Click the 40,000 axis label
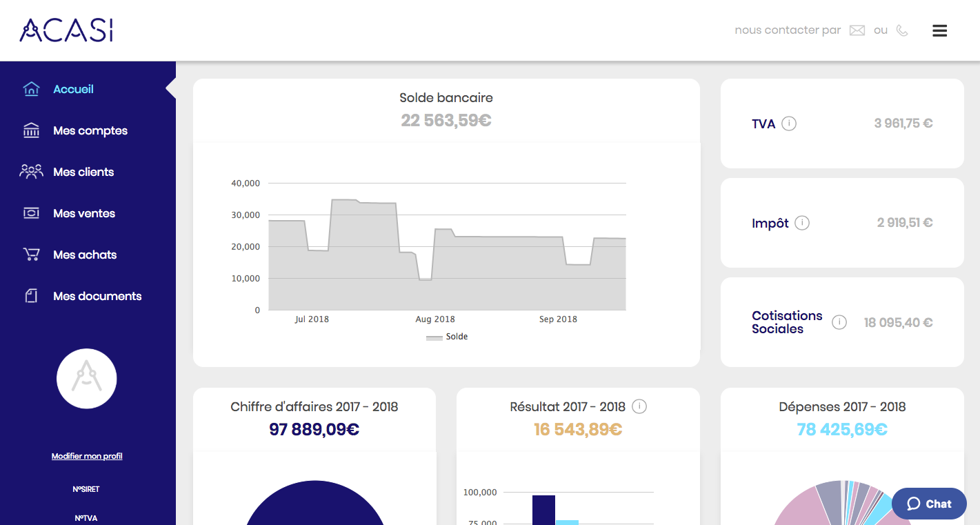Viewport: 980px width, 525px height. click(x=245, y=184)
